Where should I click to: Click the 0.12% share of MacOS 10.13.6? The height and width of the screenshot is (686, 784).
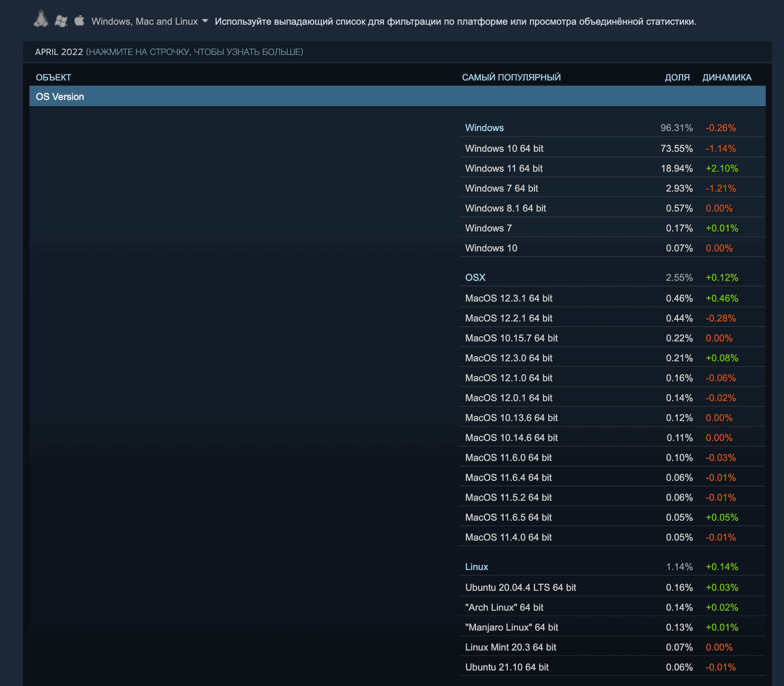click(679, 417)
